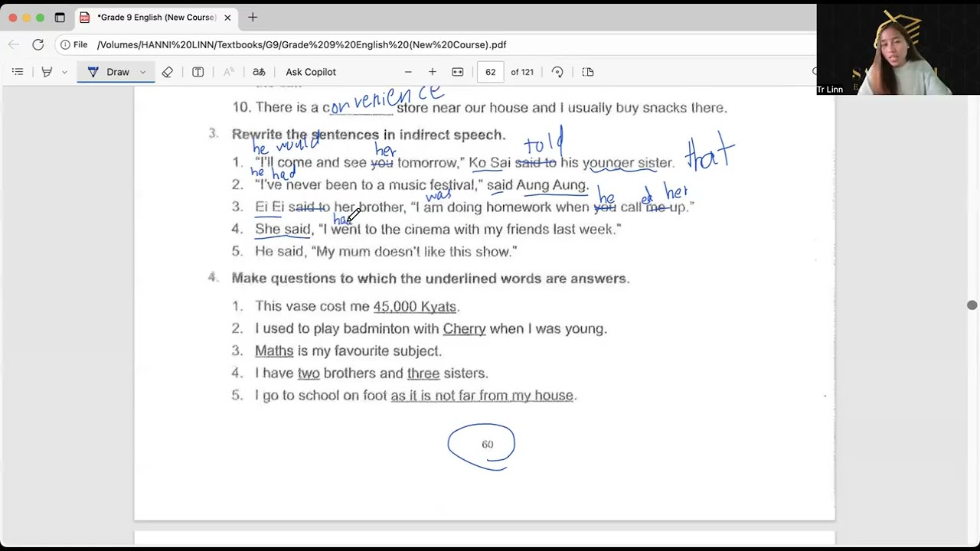This screenshot has height=551, width=980.
Task: Expand the highlight color options dropdown
Action: click(64, 72)
